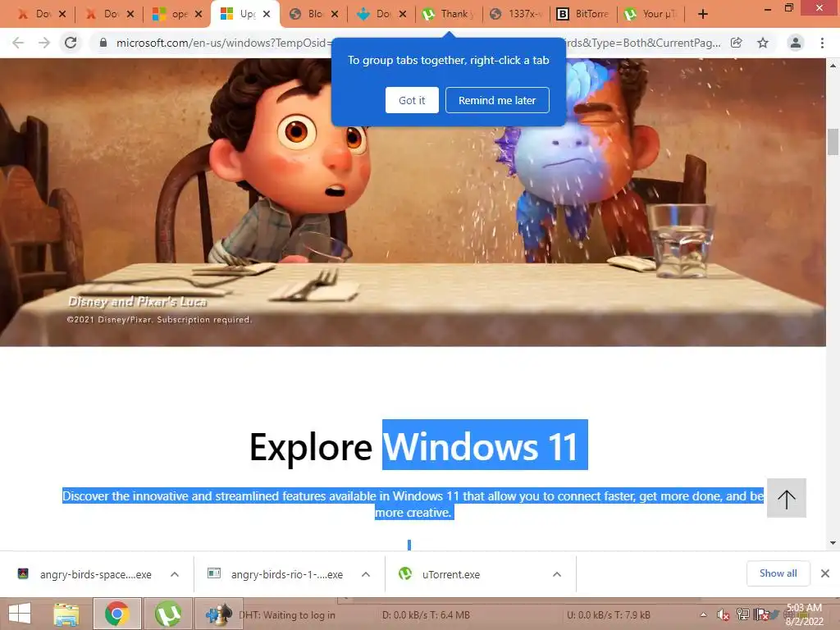This screenshot has height=630, width=840.
Task: Open a new tab with plus button
Action: click(x=703, y=14)
